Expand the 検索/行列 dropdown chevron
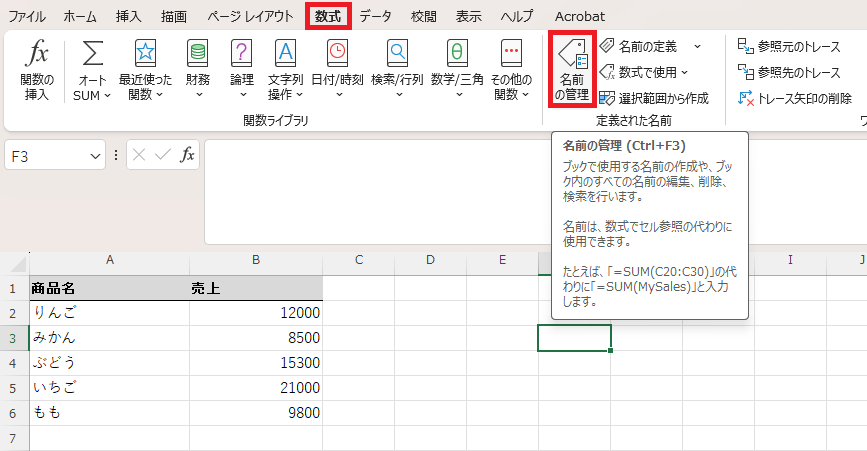This screenshot has width=867, height=451. tap(399, 95)
